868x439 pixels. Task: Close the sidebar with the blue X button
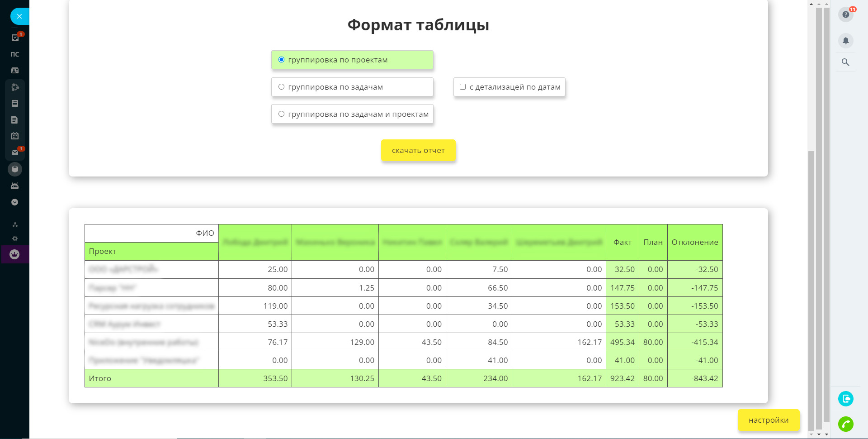tap(19, 16)
